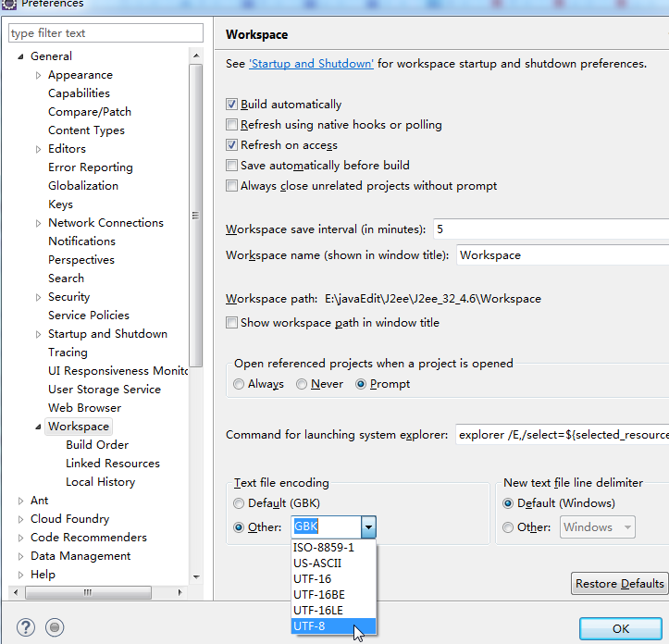Select the Prompt radio button
669x644 pixels.
pos(361,384)
